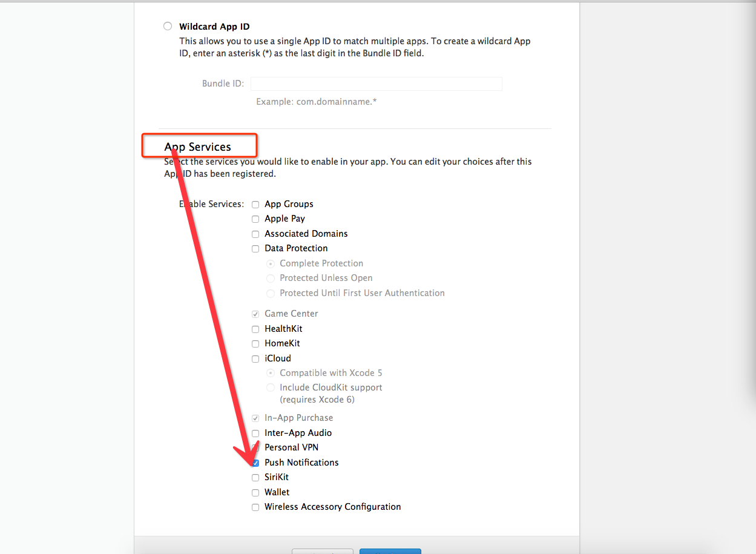Image resolution: width=756 pixels, height=554 pixels.
Task: Click into the Bundle ID input field
Action: pos(376,84)
